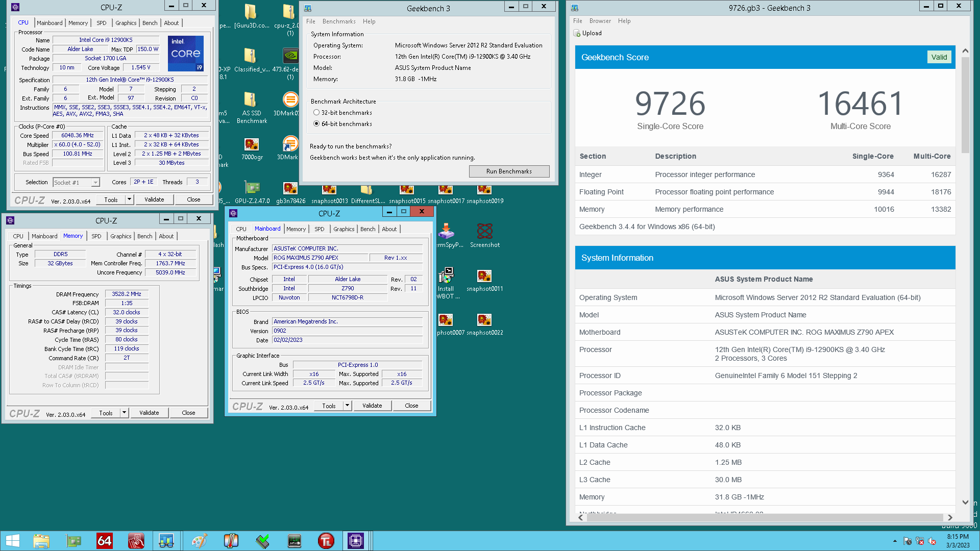Click the L3 Cache row in System Information
This screenshot has height=551, width=980.
(765, 480)
